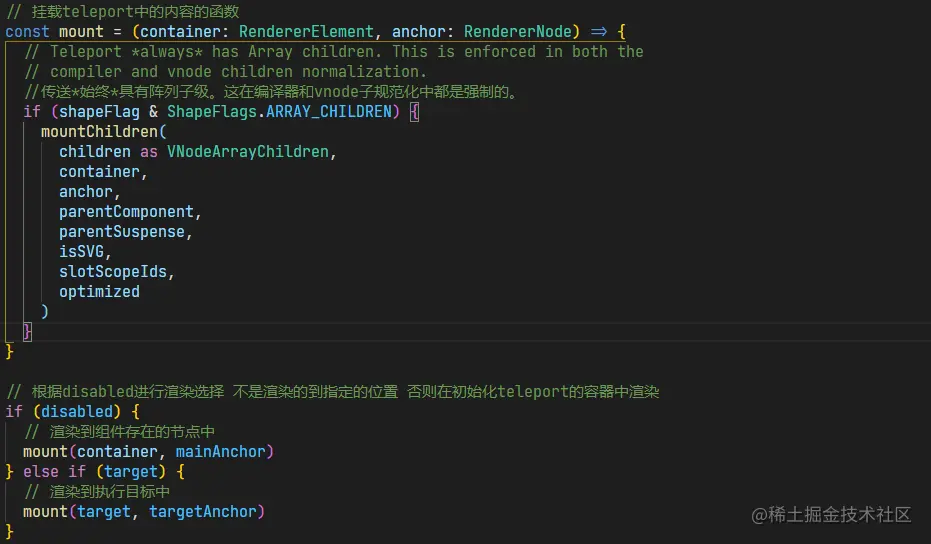The height and width of the screenshot is (544, 931).
Task: Click 'isSVG,' argument
Action: (85, 252)
